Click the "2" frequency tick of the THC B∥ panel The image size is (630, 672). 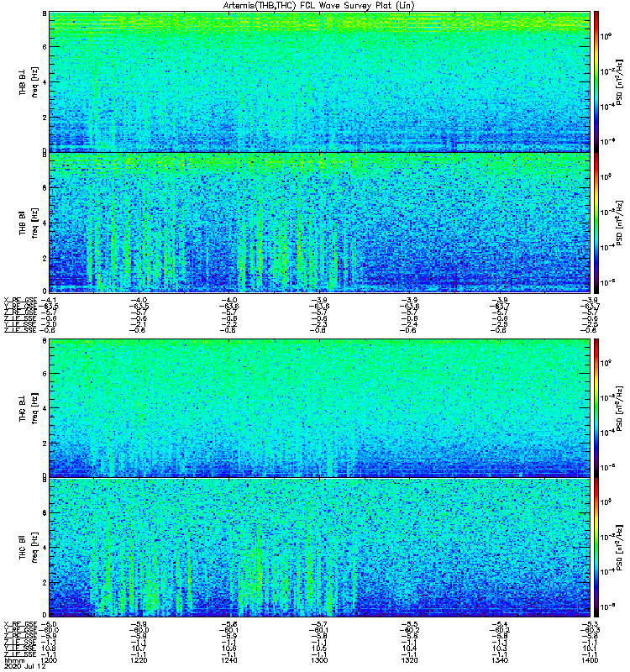45,583
